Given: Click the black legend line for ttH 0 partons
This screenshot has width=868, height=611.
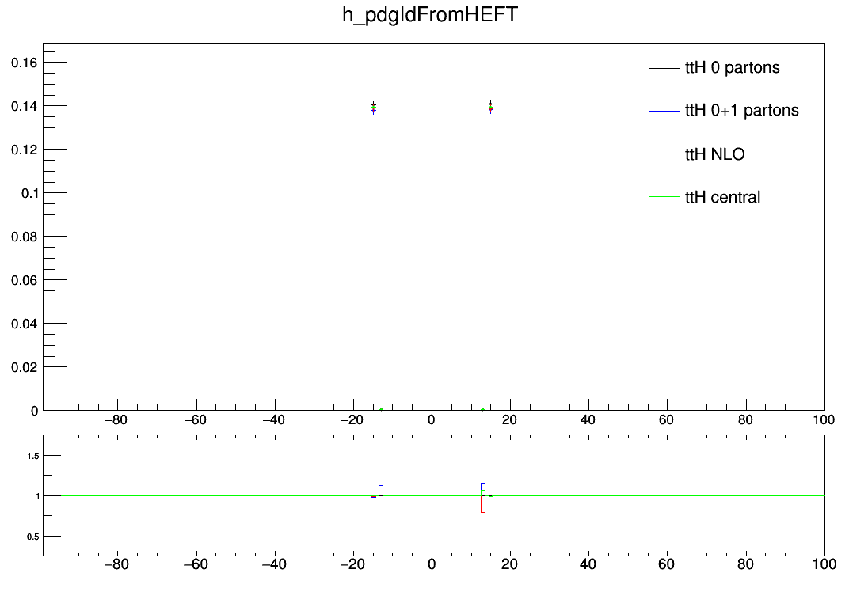Looking at the screenshot, I should [664, 68].
